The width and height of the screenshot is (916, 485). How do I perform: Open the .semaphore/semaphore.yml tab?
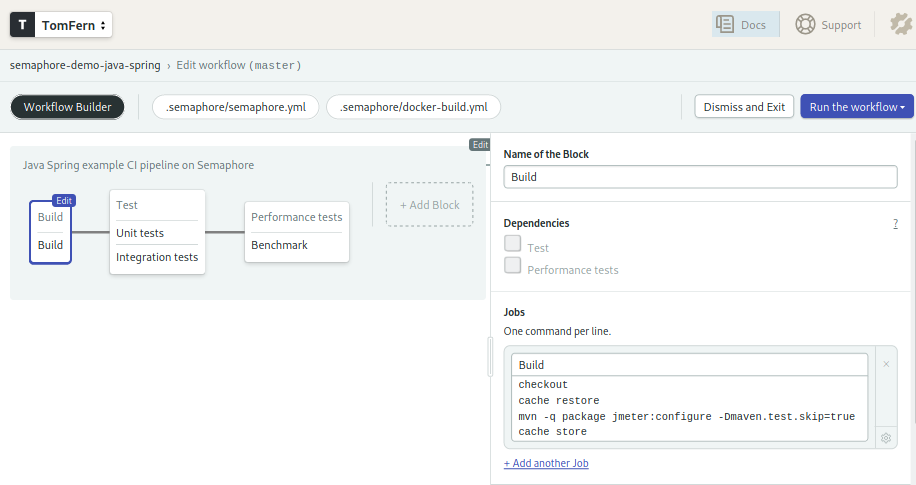(235, 107)
